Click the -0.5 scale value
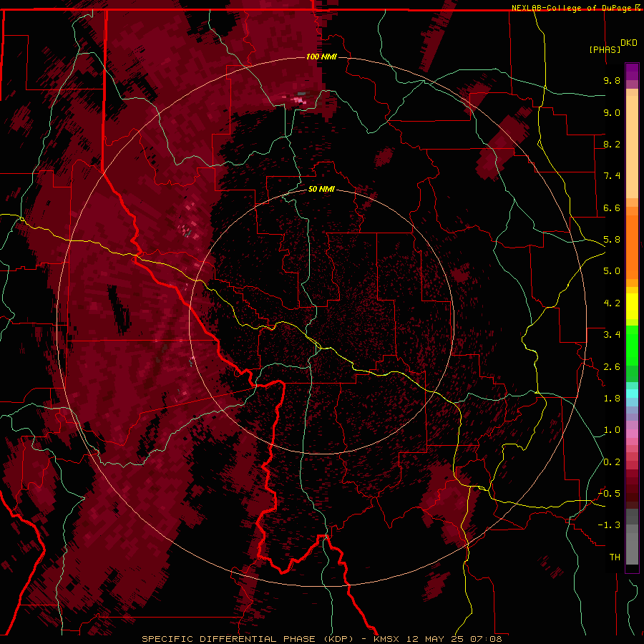This screenshot has width=644, height=644. point(609,494)
